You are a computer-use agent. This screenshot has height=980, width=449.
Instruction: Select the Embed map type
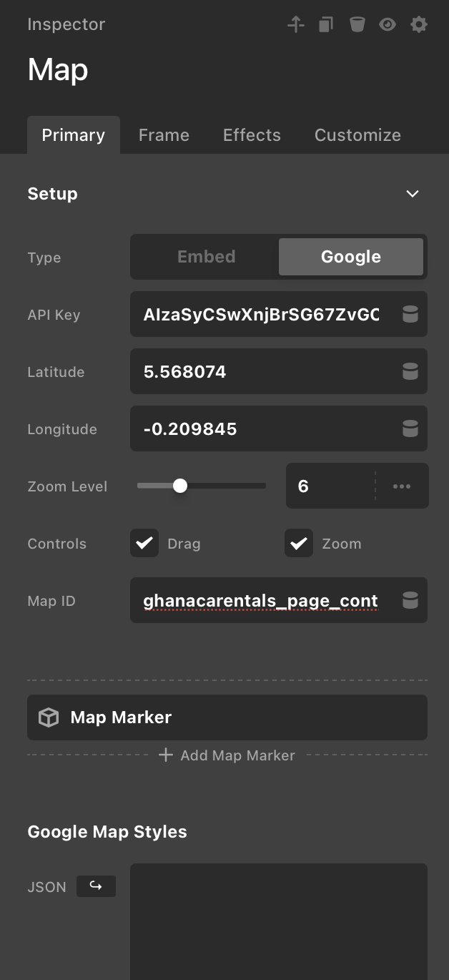[x=206, y=257]
